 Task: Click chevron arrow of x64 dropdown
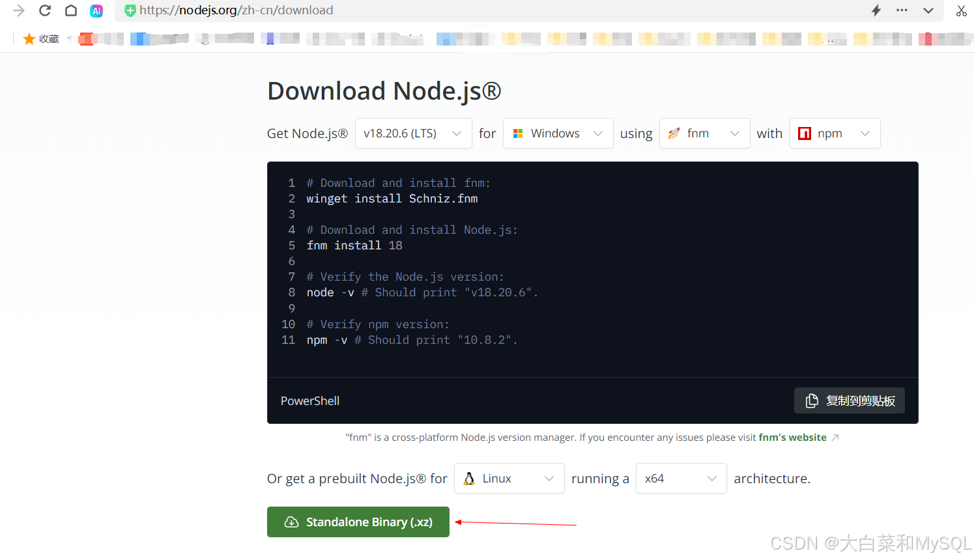[x=711, y=479]
